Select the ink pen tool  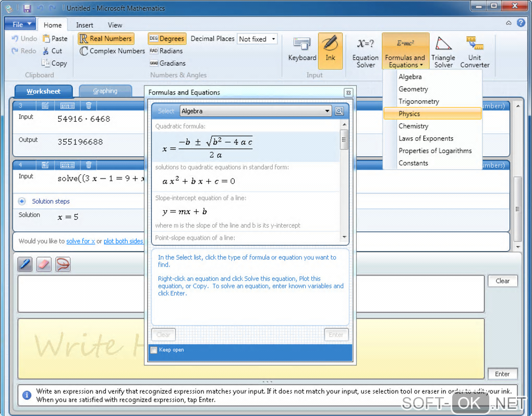tap(25, 264)
